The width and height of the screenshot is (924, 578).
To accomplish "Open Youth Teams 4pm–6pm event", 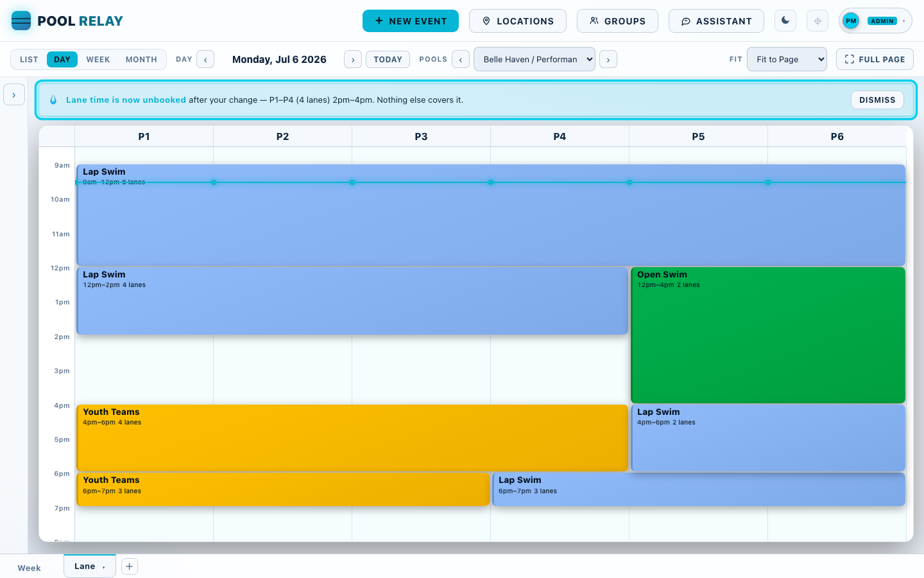I will point(352,438).
